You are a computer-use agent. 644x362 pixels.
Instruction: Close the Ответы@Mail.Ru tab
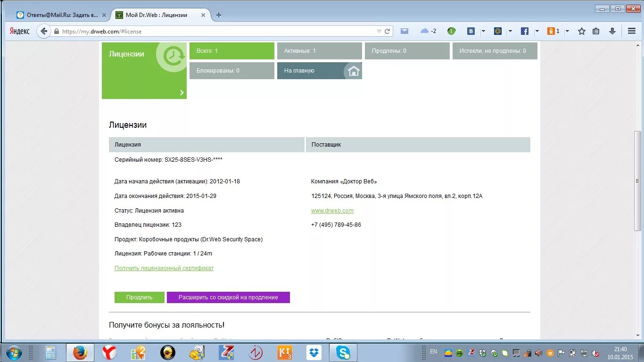coord(104,15)
